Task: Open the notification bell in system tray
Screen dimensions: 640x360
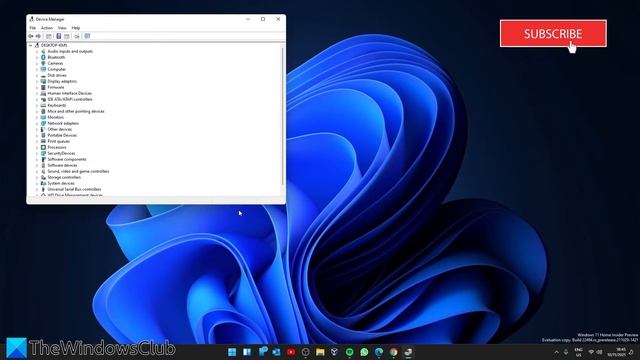Action: point(631,352)
